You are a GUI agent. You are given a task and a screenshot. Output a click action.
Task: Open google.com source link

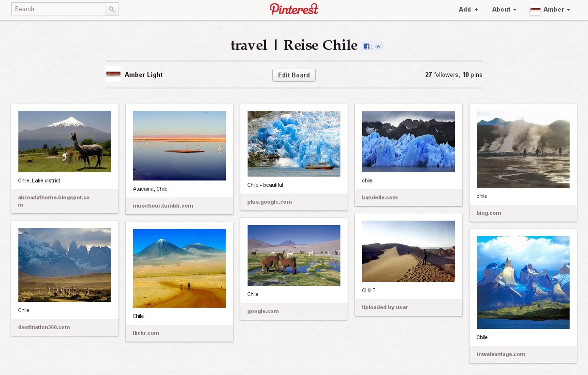tap(263, 311)
